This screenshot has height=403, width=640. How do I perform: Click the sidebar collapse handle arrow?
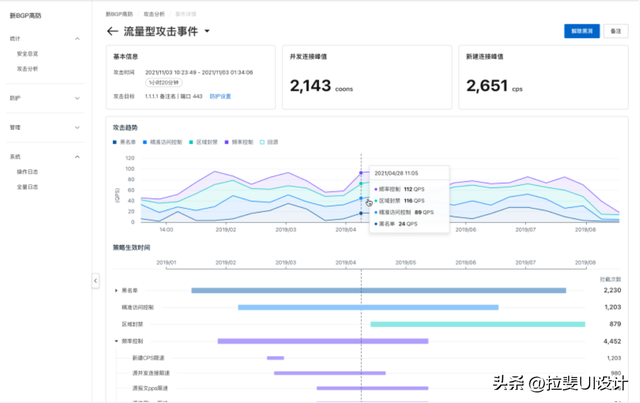pyautogui.click(x=96, y=281)
